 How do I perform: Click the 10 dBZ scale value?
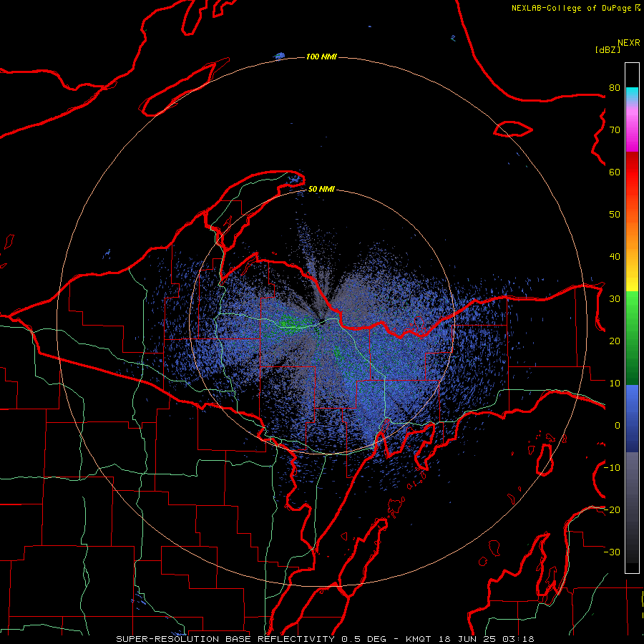tap(615, 384)
